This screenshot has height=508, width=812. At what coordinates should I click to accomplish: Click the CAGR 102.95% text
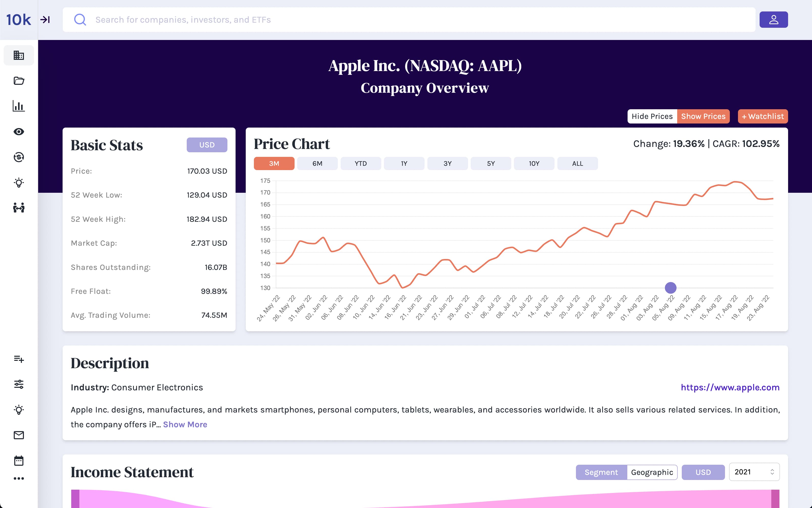[x=746, y=144]
